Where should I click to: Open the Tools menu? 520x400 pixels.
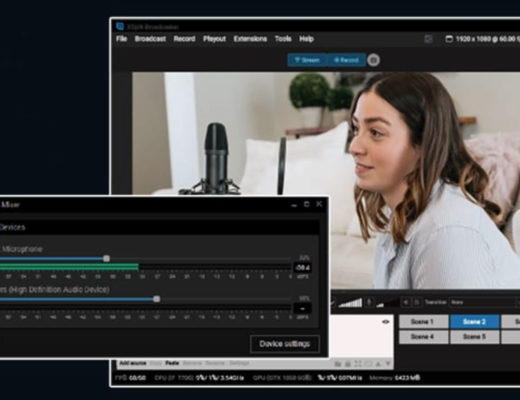pyautogui.click(x=283, y=39)
